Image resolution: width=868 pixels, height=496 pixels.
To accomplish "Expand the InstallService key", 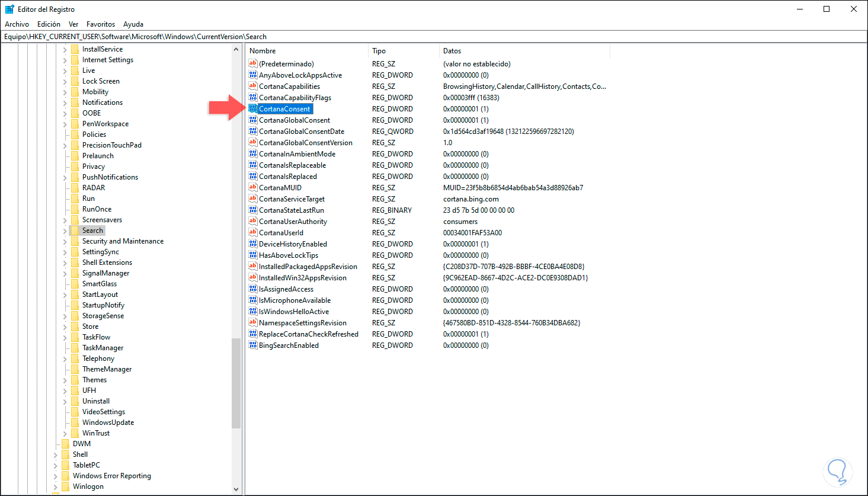I will click(65, 49).
